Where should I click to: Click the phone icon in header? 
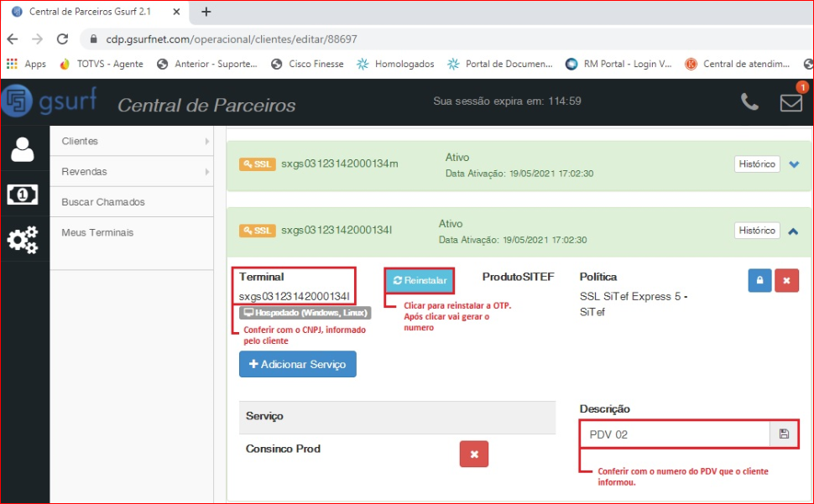749,102
